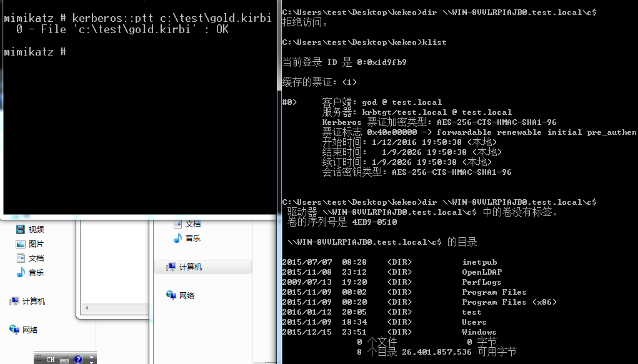Click the 0 个文件 summary line
638x364 pixels.
point(427,342)
